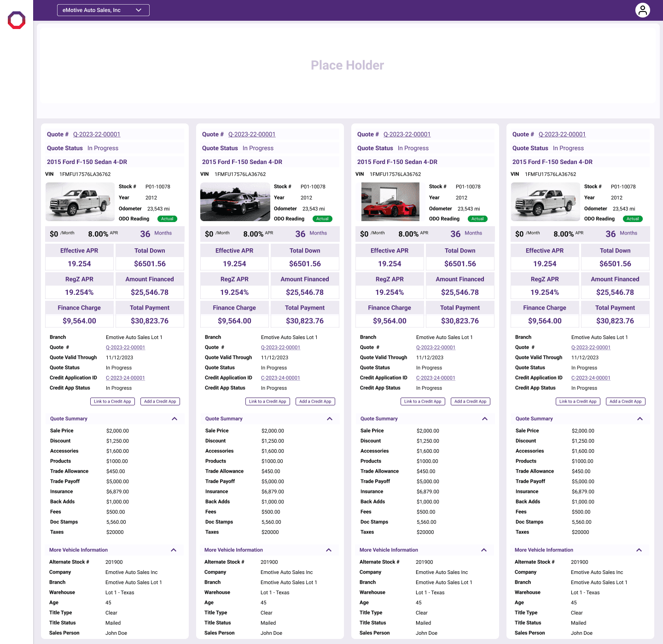
Task: Click Link to a Credit App in third card
Action: click(423, 402)
